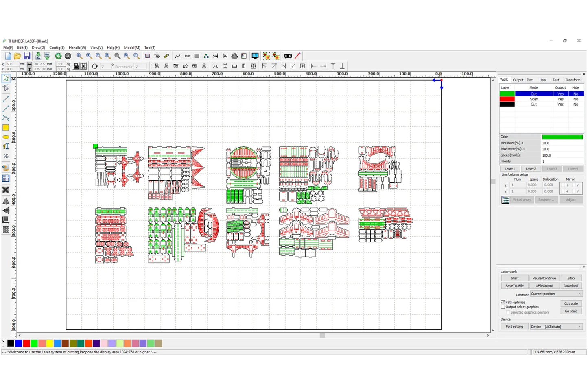Enable Output select graphics checkbox
The image size is (588, 392).
tap(503, 307)
